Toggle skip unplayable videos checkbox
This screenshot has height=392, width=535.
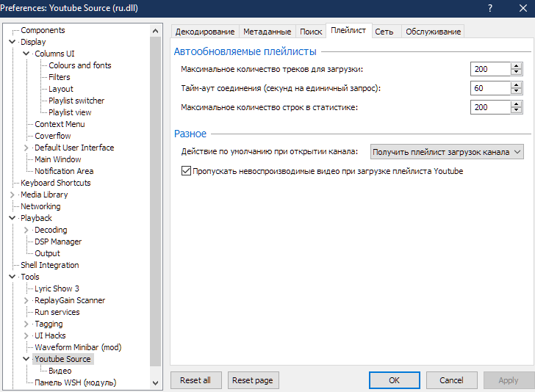point(186,171)
